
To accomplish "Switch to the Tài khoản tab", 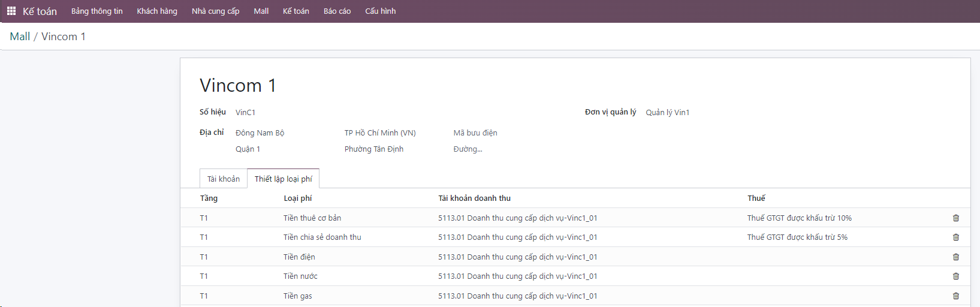I will point(224,179).
